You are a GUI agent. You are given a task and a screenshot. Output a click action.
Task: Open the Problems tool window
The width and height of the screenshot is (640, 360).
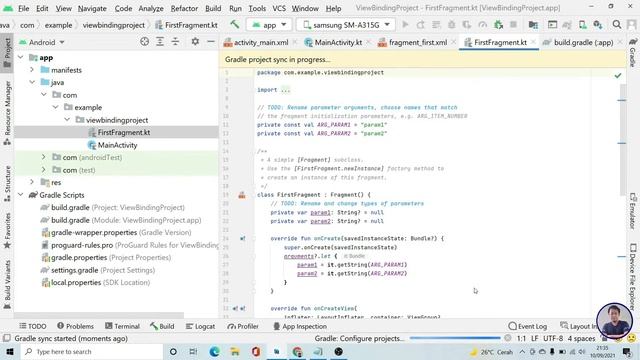tap(76, 326)
